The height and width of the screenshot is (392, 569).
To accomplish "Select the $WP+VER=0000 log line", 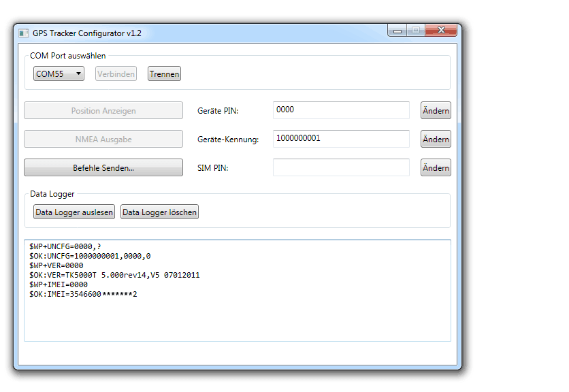I will (56, 265).
